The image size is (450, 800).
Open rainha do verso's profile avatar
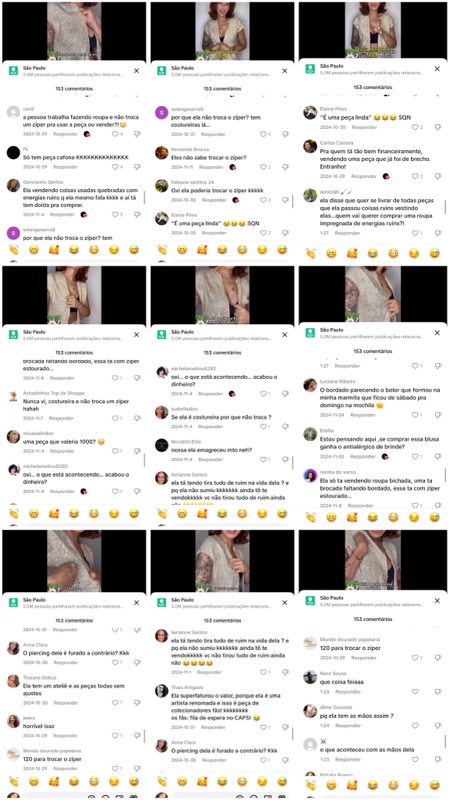click(310, 476)
